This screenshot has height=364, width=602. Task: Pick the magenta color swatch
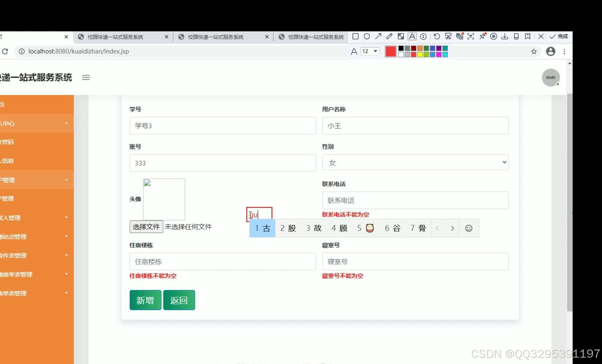point(439,55)
